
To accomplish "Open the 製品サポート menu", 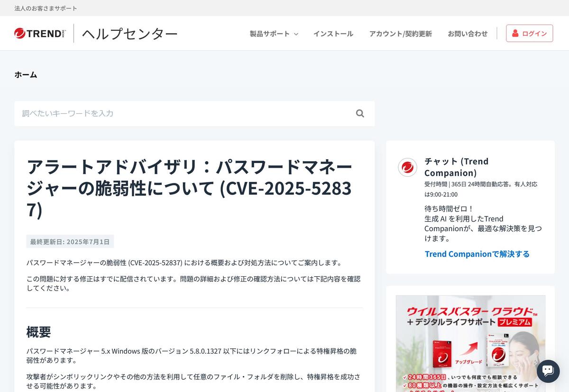I will click(x=274, y=34).
